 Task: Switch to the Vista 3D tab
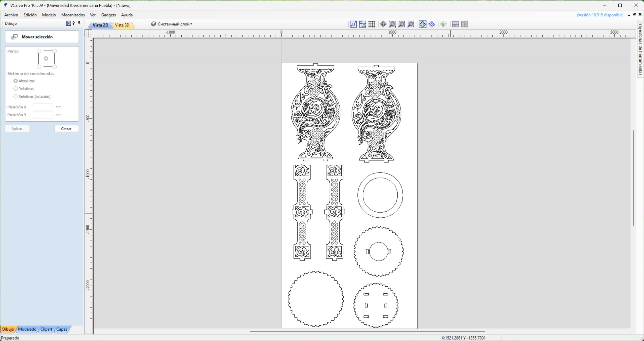pyautogui.click(x=122, y=25)
